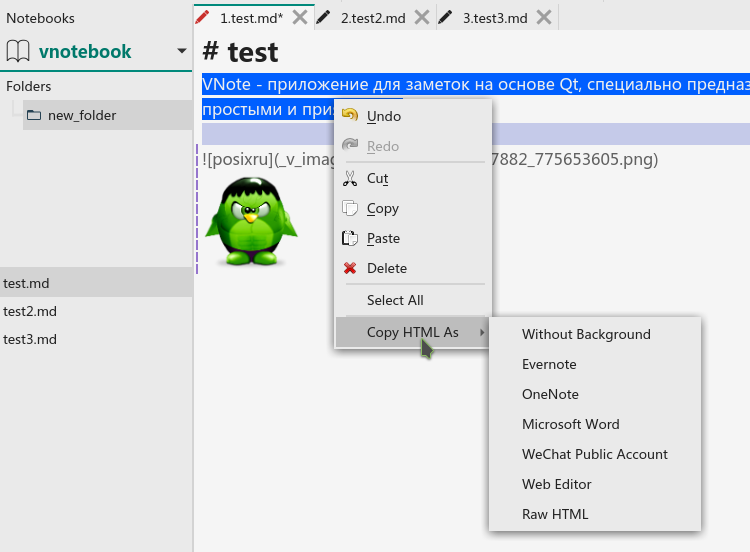Select Microsoft Word copy format
Image resolution: width=750 pixels, height=552 pixels.
(595, 424)
